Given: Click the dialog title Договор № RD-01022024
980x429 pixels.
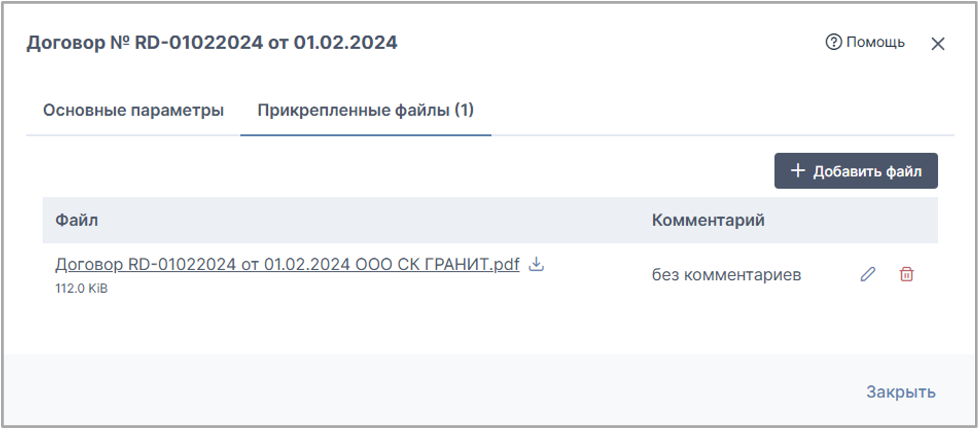Looking at the screenshot, I should (x=145, y=43).
